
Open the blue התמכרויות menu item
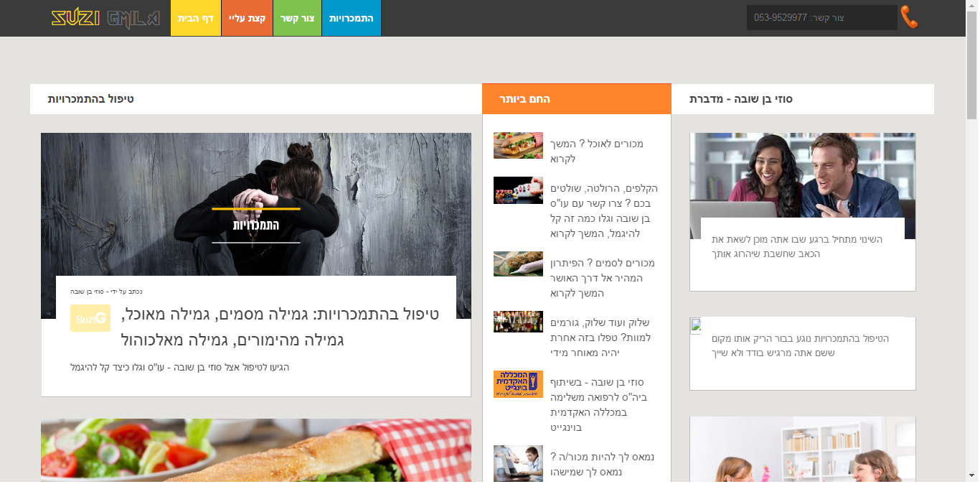pos(352,18)
